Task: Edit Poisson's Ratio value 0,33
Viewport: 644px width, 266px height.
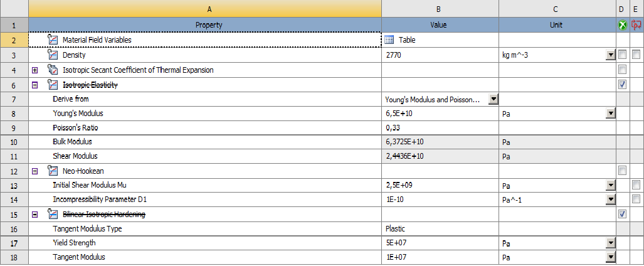Action: tap(440, 128)
